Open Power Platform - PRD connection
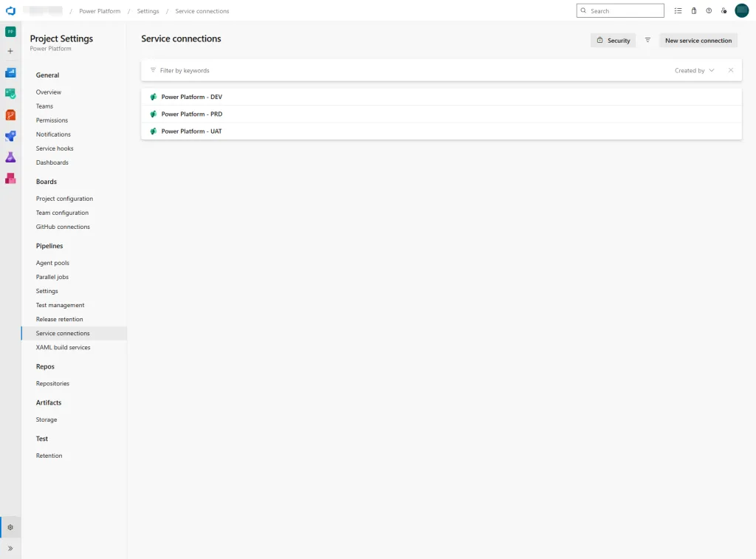This screenshot has width=756, height=559. (191, 114)
